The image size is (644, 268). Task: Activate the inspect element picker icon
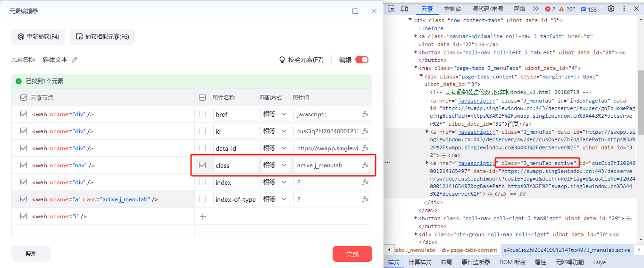(x=392, y=9)
